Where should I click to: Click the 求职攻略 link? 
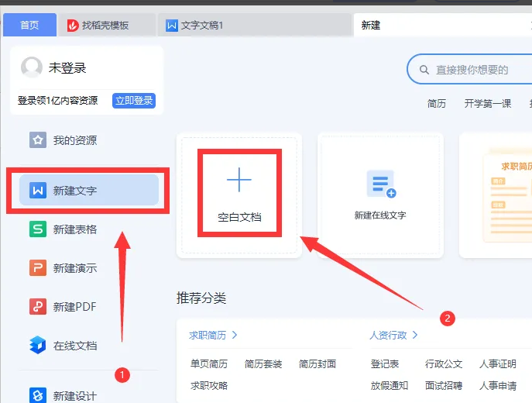click(209, 385)
